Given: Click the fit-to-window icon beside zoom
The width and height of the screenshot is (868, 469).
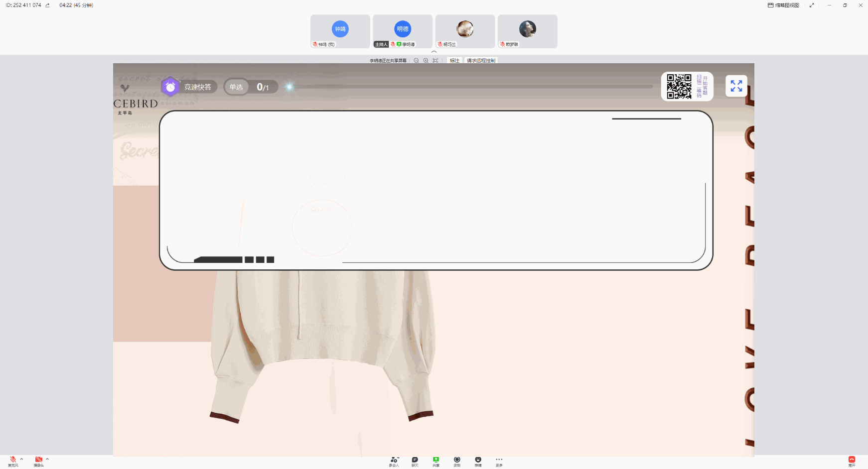Looking at the screenshot, I should [x=435, y=61].
